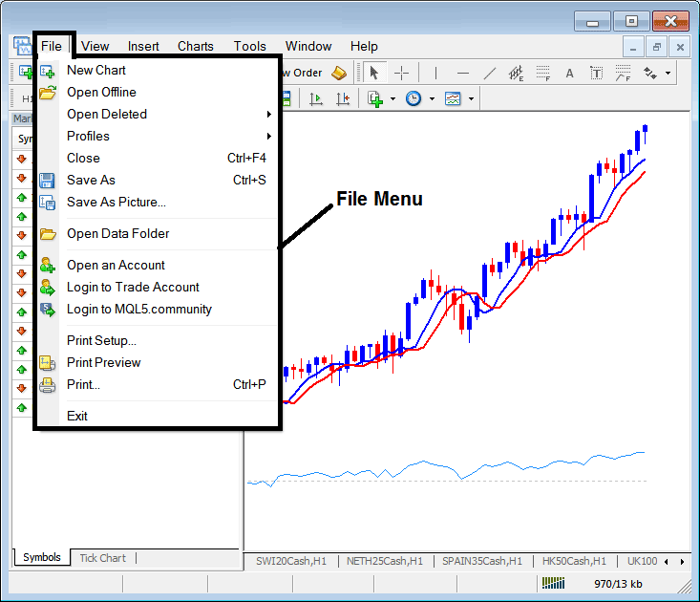
Task: Click the connection status bars icon
Action: coord(553,583)
